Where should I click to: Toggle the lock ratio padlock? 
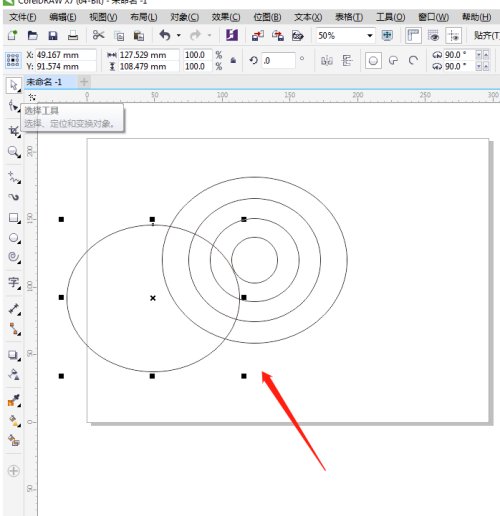(233, 60)
